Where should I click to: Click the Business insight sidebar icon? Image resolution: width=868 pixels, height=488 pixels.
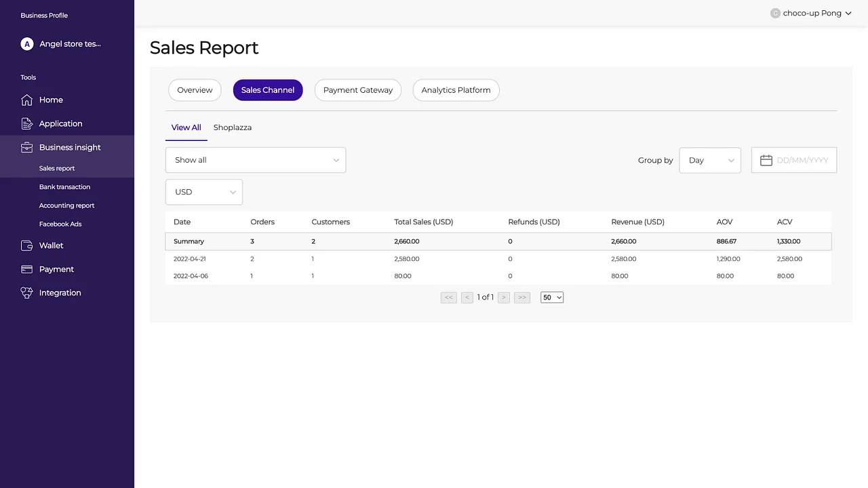pos(27,147)
